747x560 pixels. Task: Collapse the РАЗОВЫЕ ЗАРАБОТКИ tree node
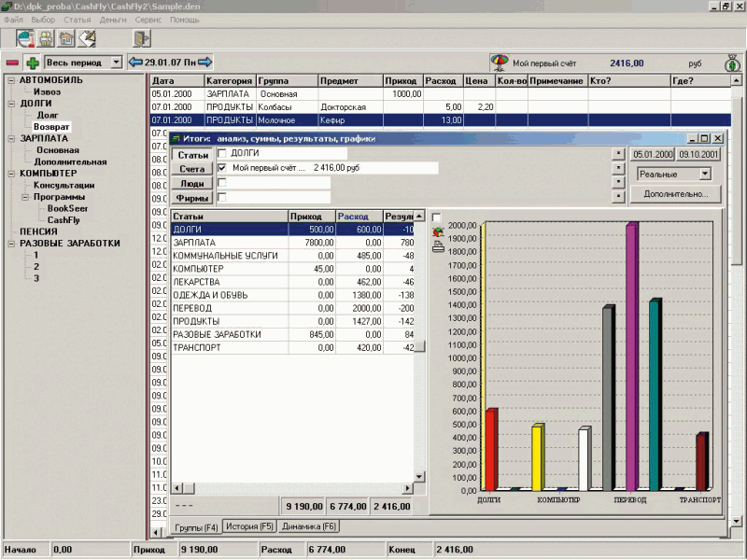11,244
